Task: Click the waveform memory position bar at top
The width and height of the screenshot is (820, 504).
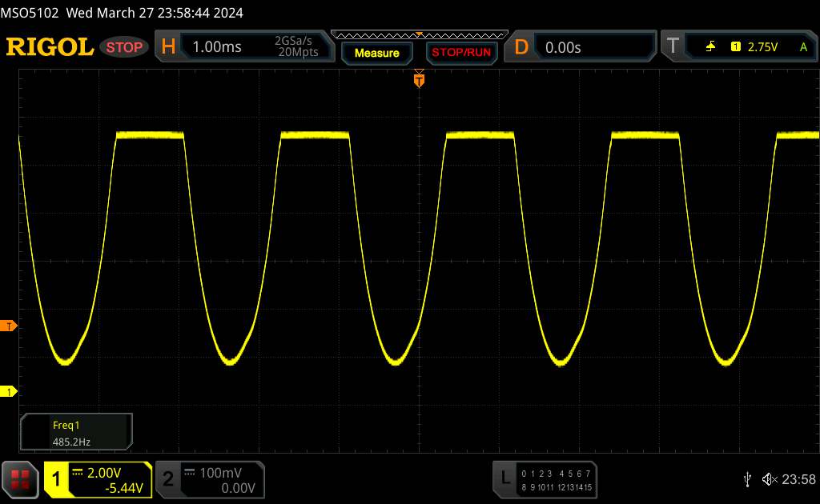Action: click(x=419, y=34)
